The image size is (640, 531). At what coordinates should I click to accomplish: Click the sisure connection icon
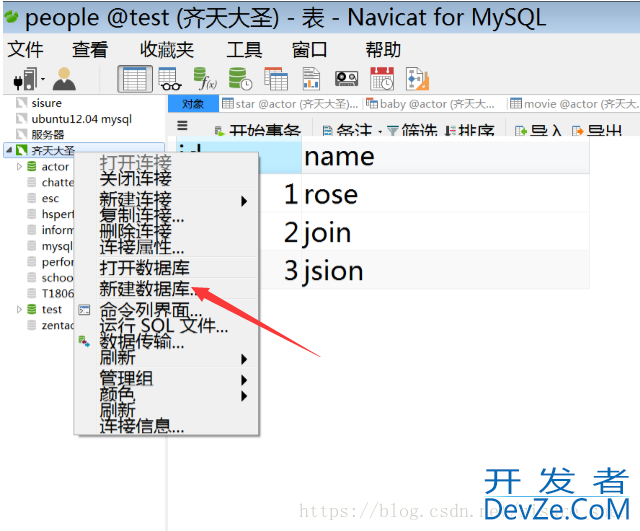coord(21,103)
